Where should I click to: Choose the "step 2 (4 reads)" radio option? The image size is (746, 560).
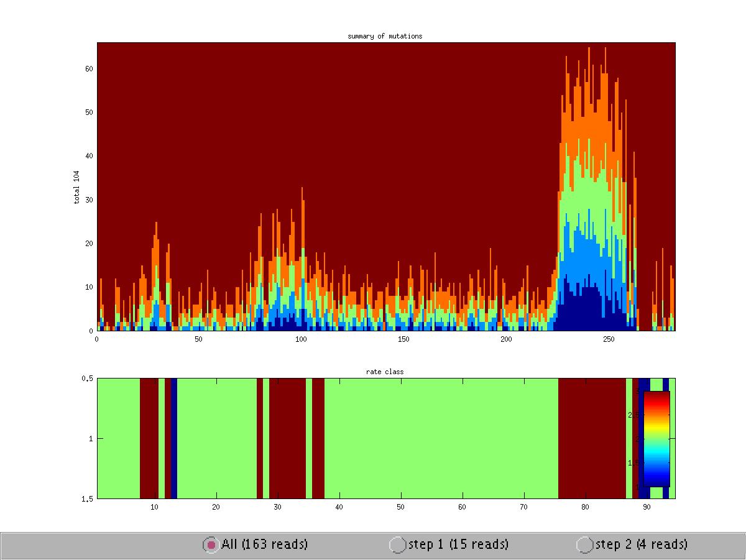coord(585,544)
